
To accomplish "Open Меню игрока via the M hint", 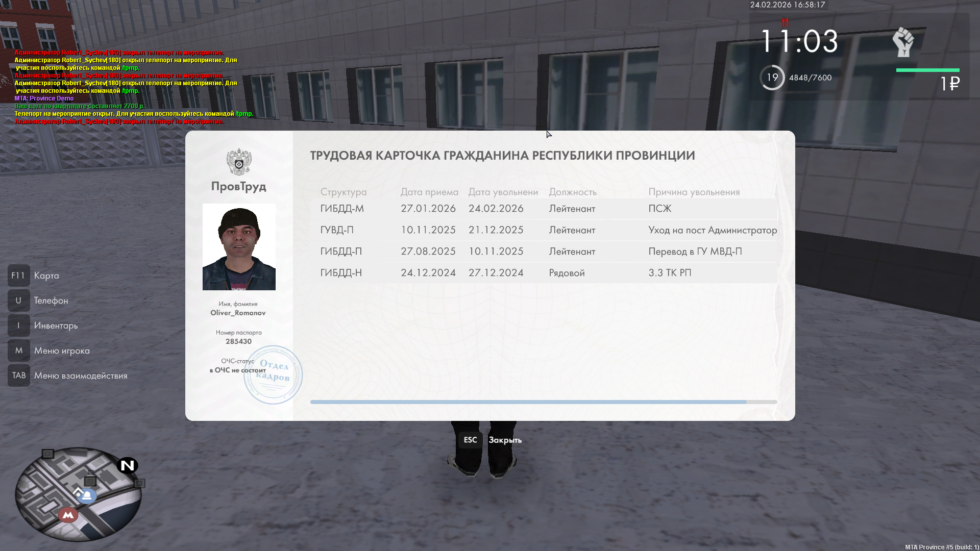I will [19, 350].
